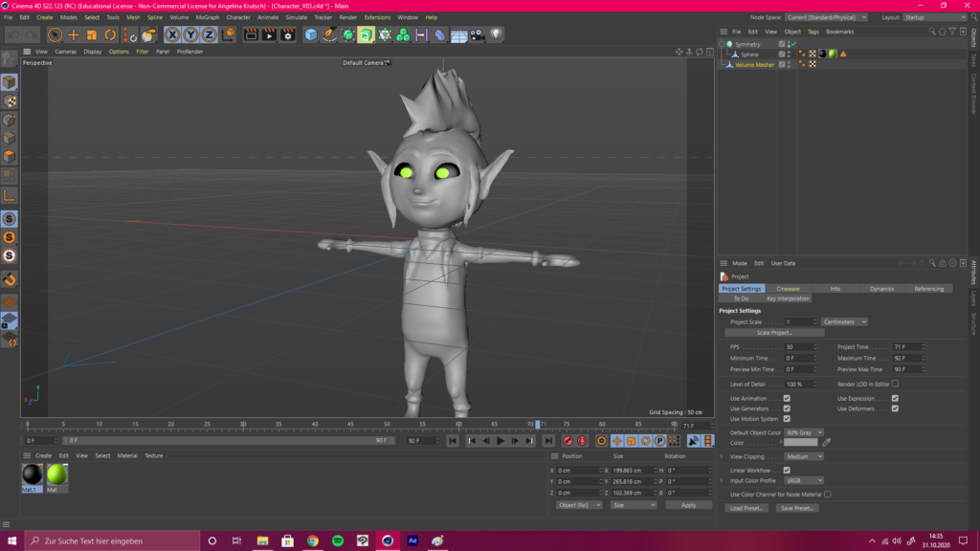
Task: Open the MoGraph menu
Action: click(x=208, y=17)
